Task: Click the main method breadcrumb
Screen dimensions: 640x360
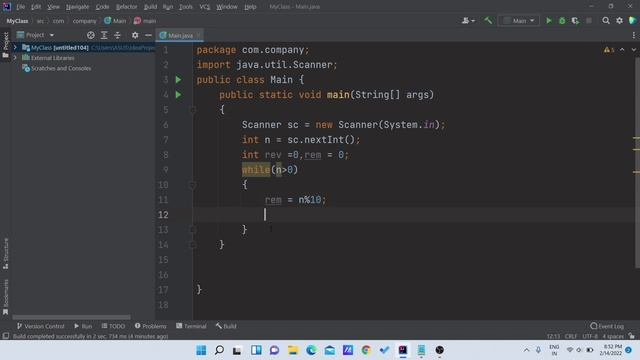Action: coord(145,21)
